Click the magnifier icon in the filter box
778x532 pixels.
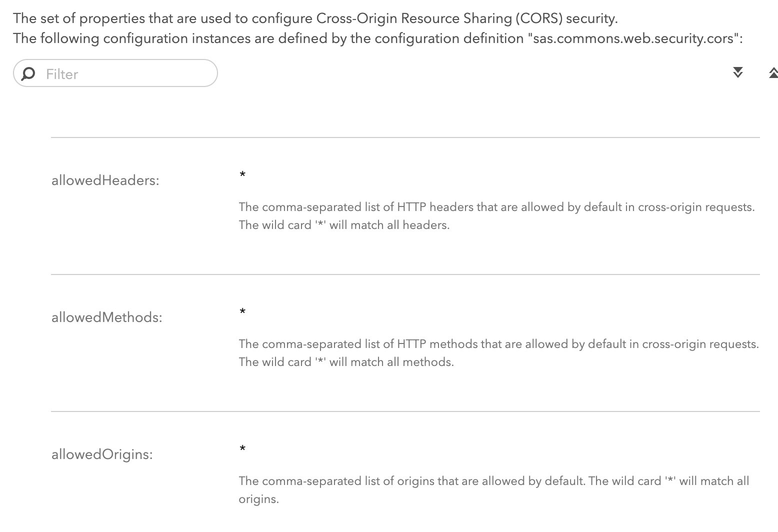(x=29, y=73)
